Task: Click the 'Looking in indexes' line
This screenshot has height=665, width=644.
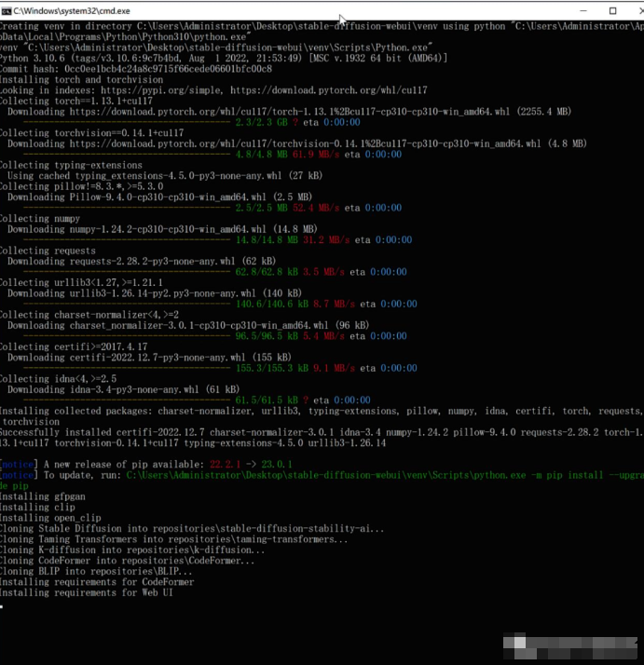Action: (x=213, y=90)
